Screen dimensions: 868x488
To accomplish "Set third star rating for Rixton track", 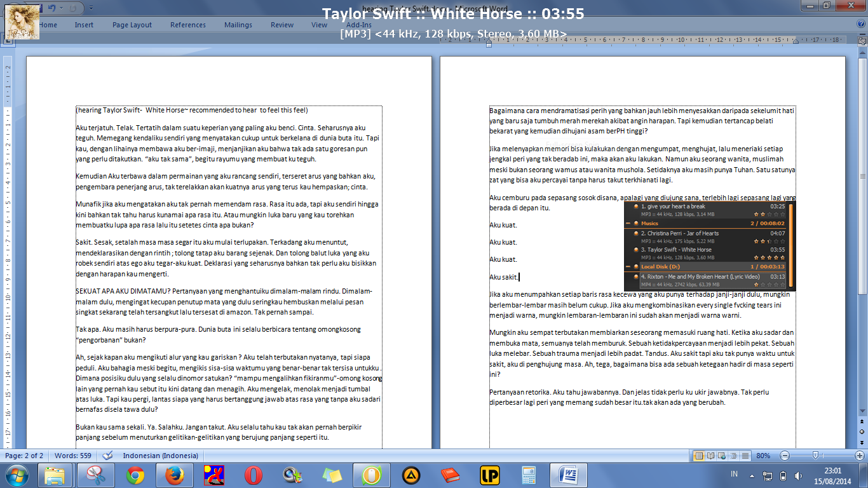I will click(770, 285).
